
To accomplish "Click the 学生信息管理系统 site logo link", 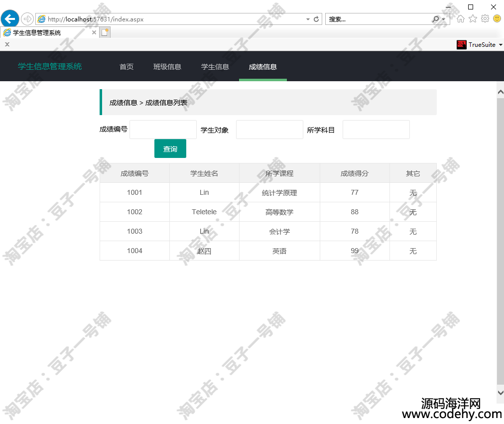I will click(x=50, y=67).
